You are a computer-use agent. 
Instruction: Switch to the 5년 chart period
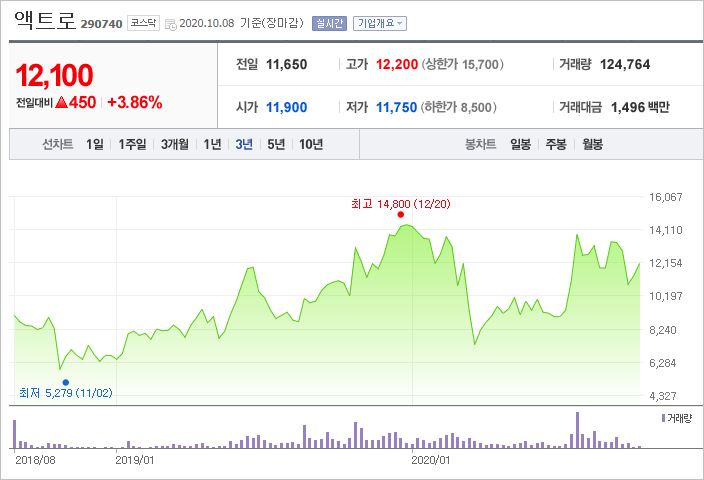[x=276, y=144]
